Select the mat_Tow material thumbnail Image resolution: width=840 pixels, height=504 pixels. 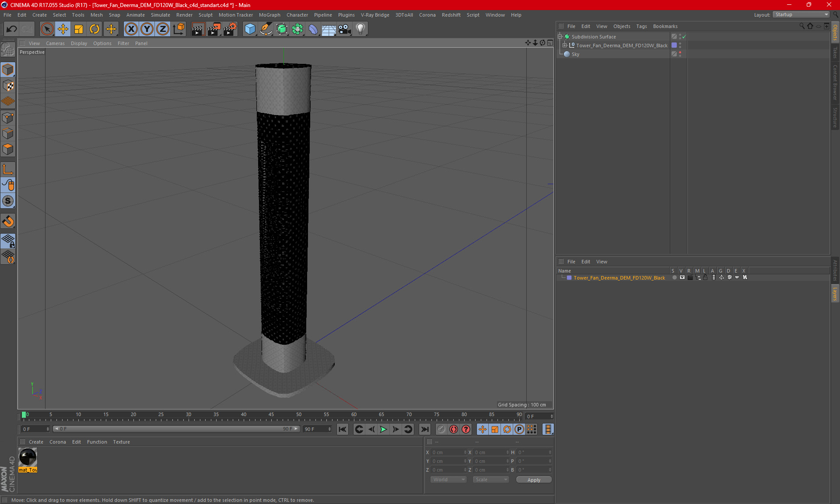pyautogui.click(x=28, y=458)
